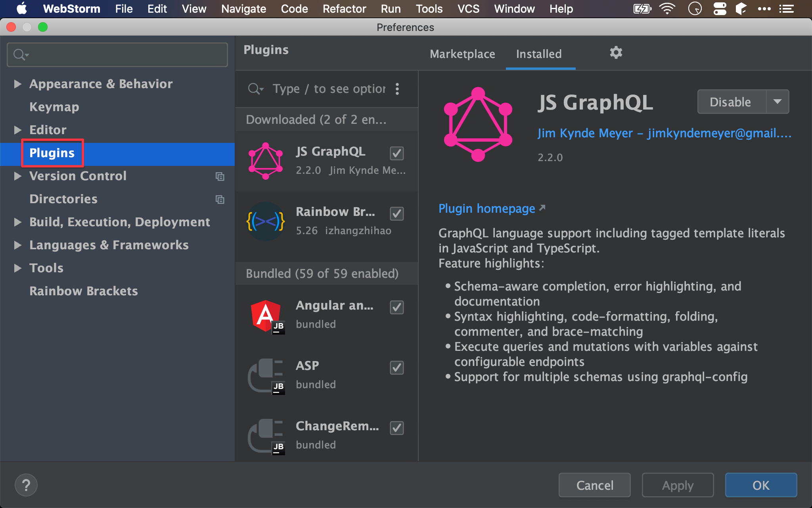Open the Navigate menu
This screenshot has height=508, width=812.
pos(243,9)
